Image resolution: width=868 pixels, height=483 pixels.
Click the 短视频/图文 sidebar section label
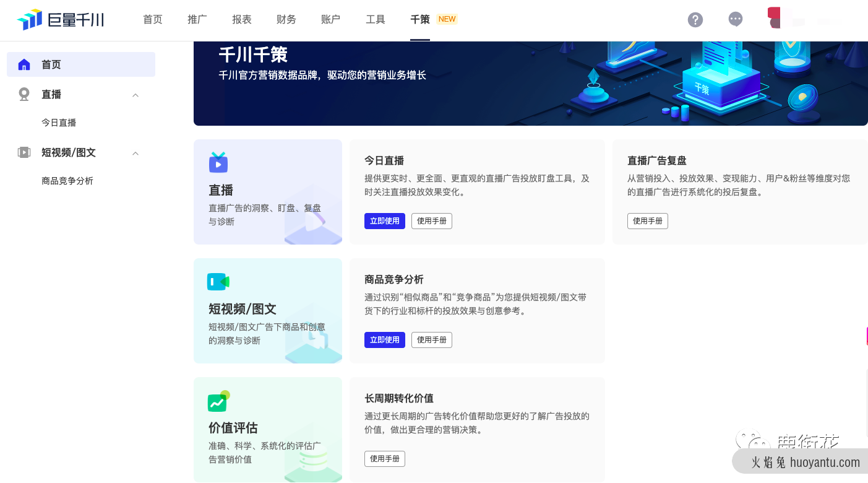point(69,152)
